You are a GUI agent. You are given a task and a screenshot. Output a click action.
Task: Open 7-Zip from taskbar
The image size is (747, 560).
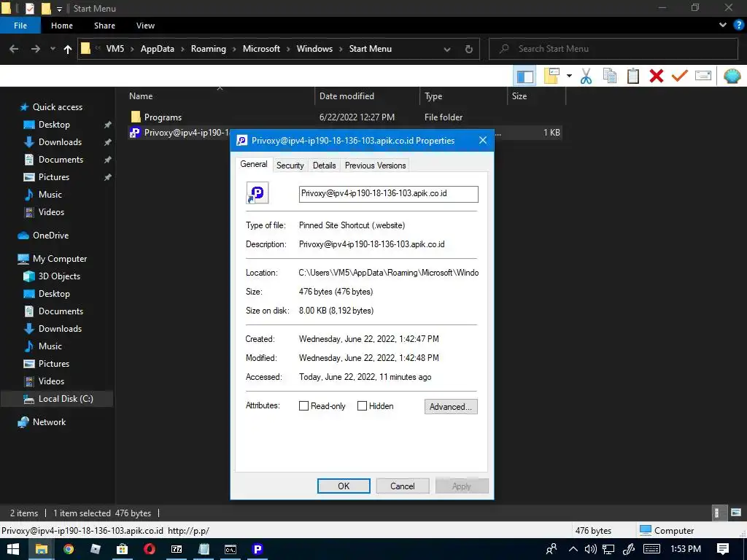[x=177, y=549]
